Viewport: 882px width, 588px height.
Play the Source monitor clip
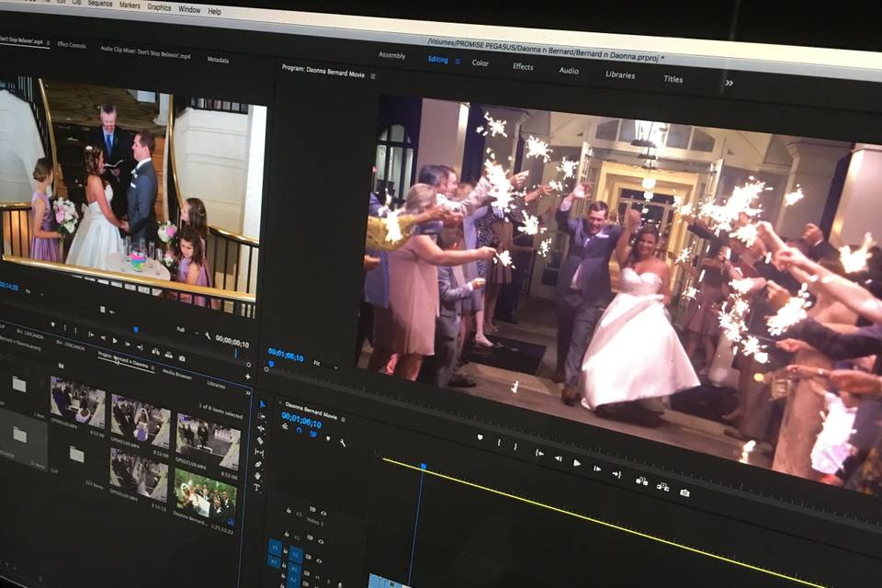click(115, 341)
